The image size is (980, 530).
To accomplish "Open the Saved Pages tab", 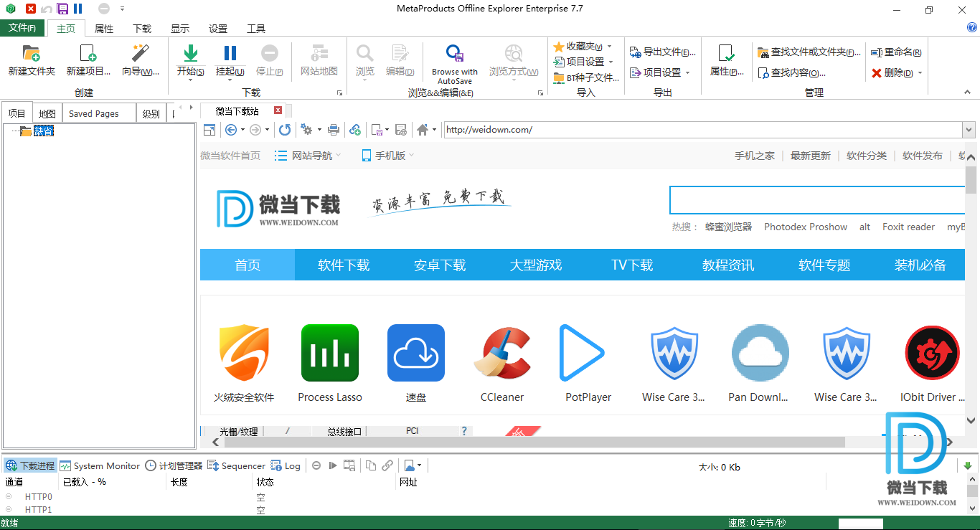I will coord(99,113).
